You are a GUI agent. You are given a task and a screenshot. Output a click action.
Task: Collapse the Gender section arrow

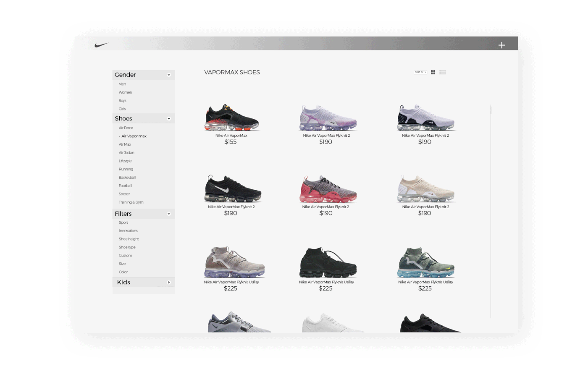(x=169, y=75)
